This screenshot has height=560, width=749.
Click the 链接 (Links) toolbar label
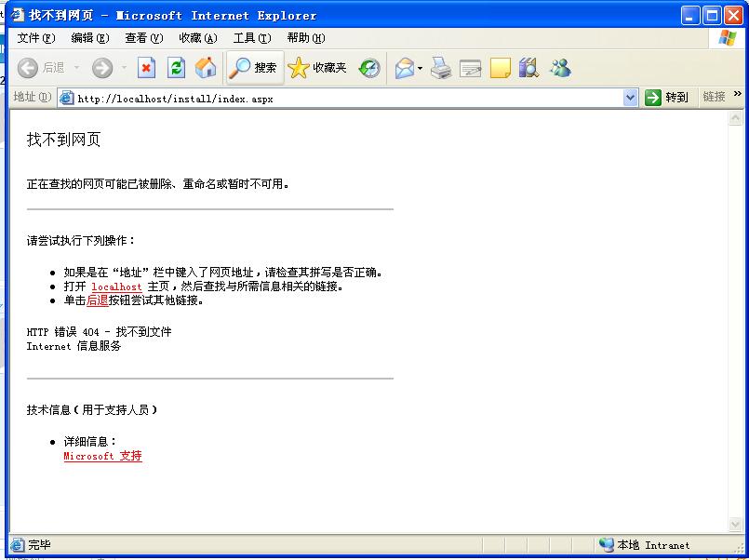(x=715, y=97)
